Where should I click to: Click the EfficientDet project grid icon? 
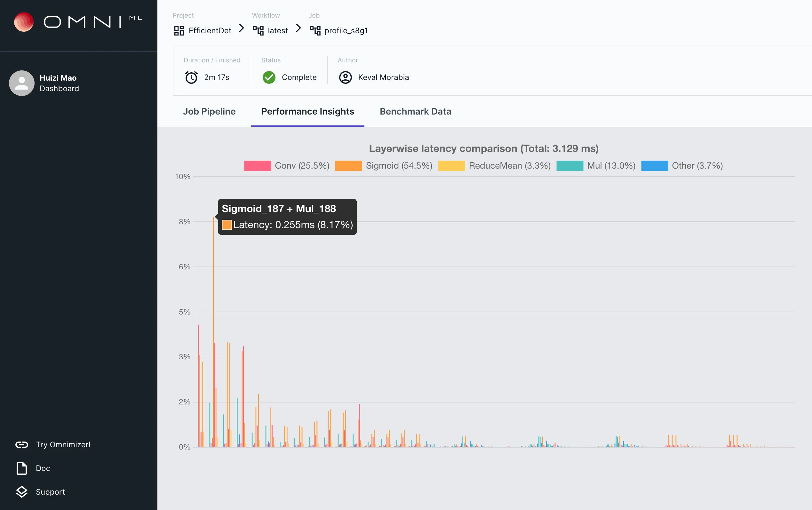[x=179, y=31]
